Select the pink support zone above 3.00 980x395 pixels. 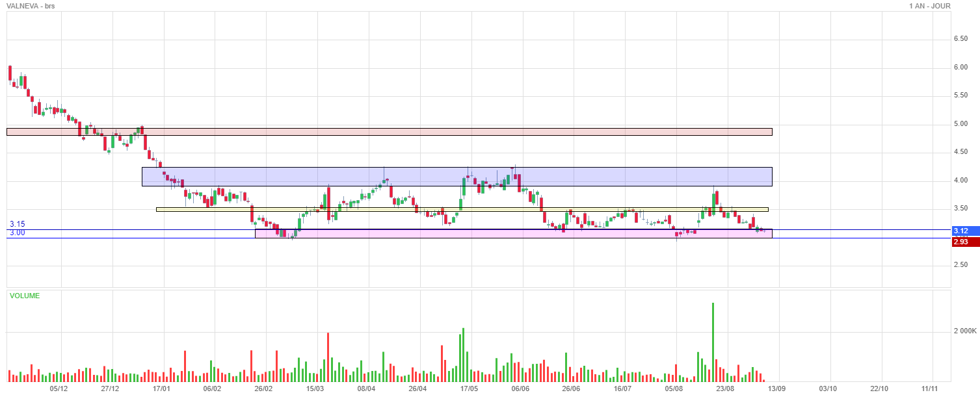coord(514,234)
